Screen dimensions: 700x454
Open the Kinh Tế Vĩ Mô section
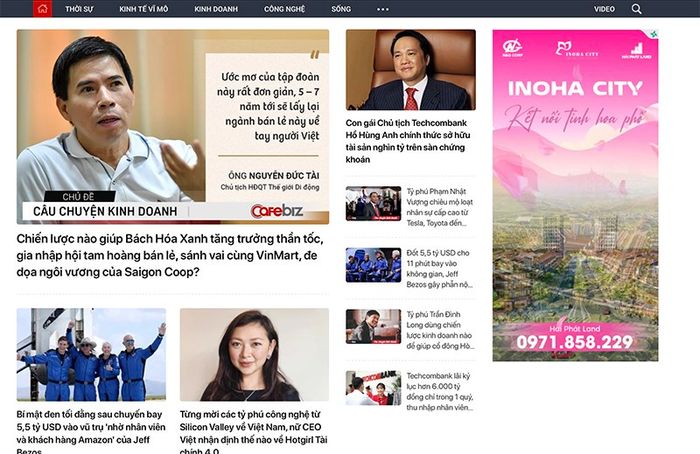(x=144, y=9)
